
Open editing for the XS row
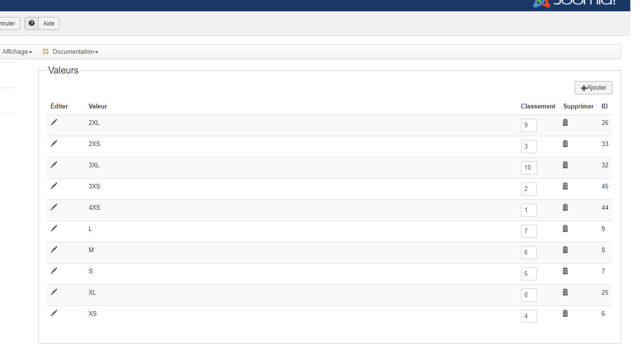[x=54, y=313]
